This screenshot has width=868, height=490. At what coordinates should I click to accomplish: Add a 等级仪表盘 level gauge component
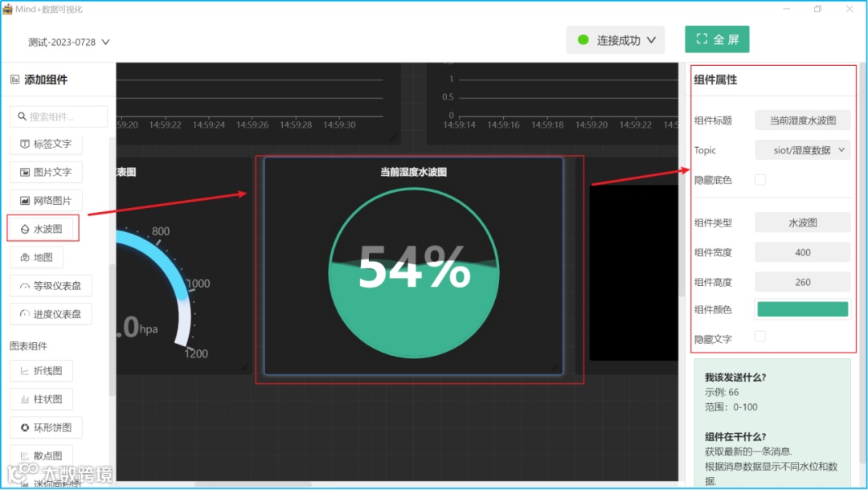(51, 285)
